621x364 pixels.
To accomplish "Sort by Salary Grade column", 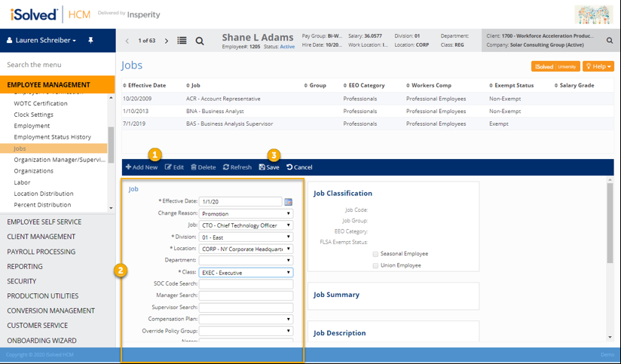I will pos(574,85).
